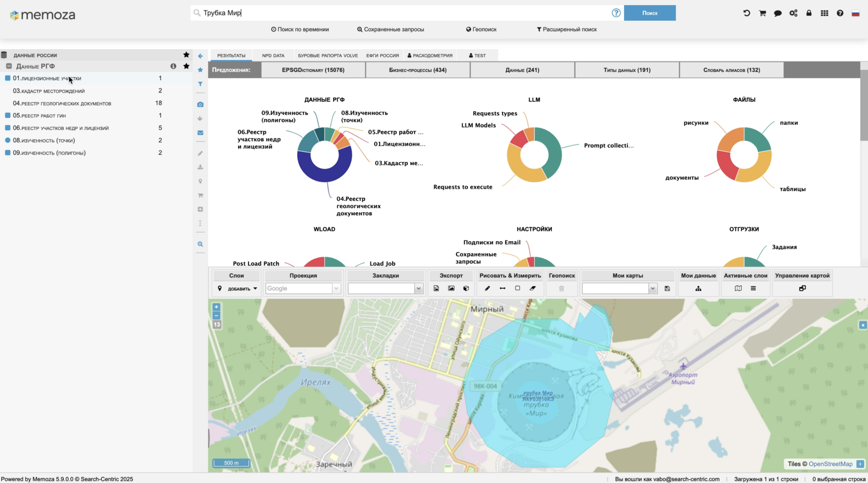Click the star icon on Данные России row

187,55
